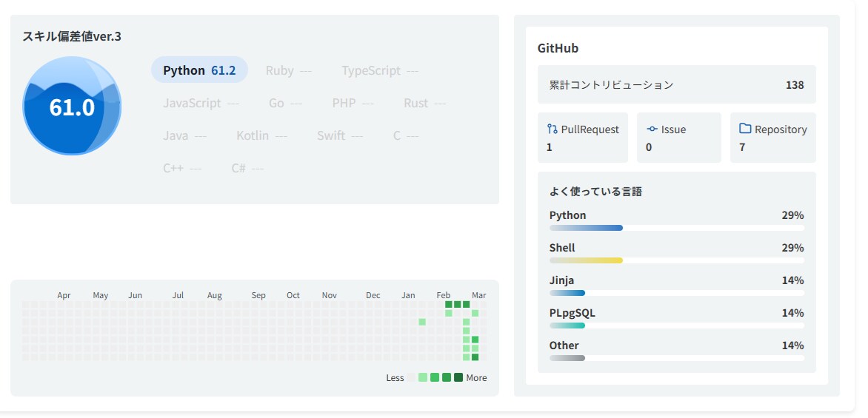Click the Nov month label
The height and width of the screenshot is (418, 868).
330,295
